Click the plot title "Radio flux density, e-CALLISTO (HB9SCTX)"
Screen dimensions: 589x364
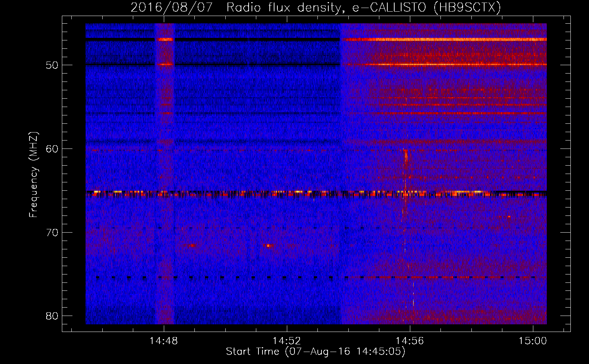pyautogui.click(x=364, y=7)
